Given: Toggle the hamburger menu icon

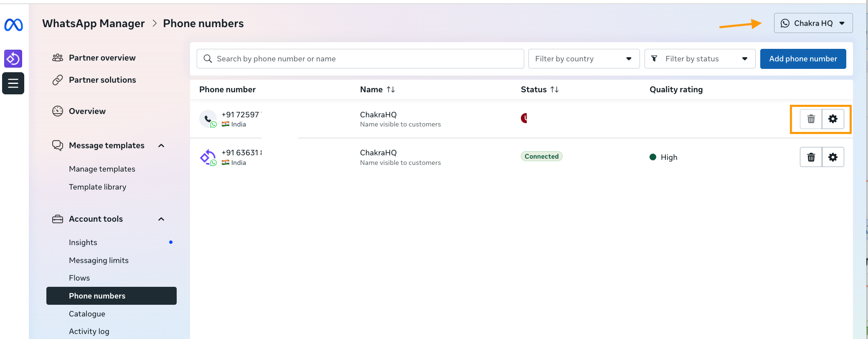Looking at the screenshot, I should coord(13,83).
